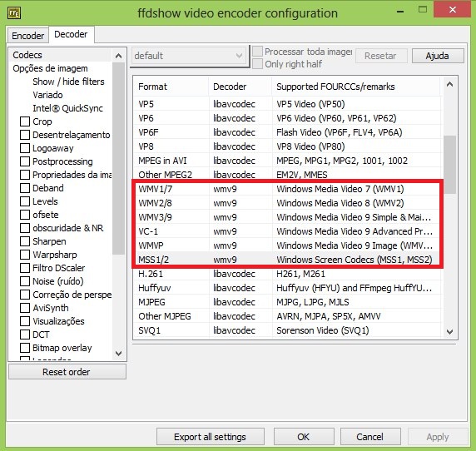
Task: Tick the Warpsharp checkbox
Action: tap(25, 255)
